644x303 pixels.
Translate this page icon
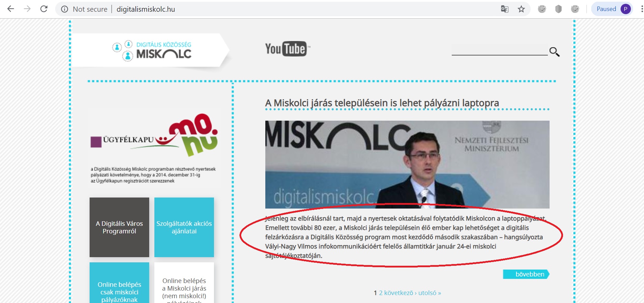pos(505,9)
